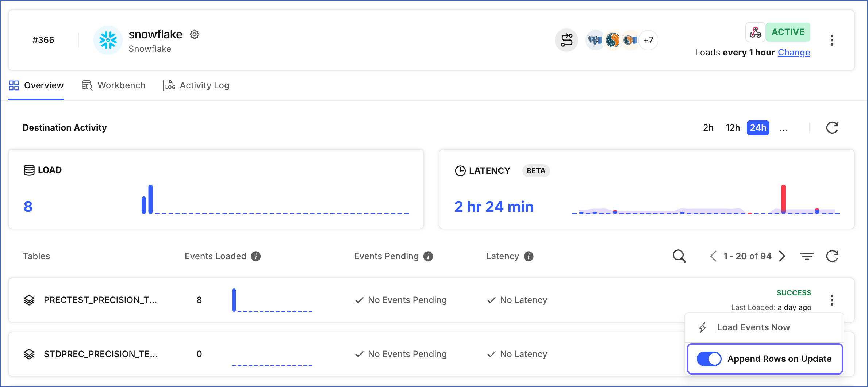868x387 pixels.
Task: Switch to the Workbench tab
Action: click(x=114, y=85)
